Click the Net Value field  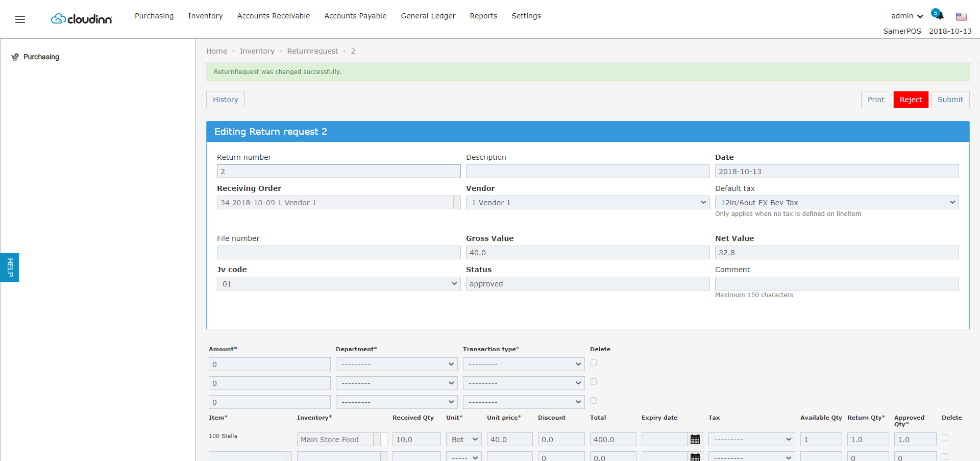837,253
